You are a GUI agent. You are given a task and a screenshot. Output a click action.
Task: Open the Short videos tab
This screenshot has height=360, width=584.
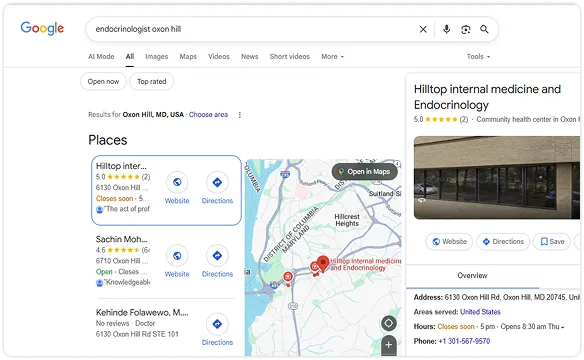pos(290,57)
